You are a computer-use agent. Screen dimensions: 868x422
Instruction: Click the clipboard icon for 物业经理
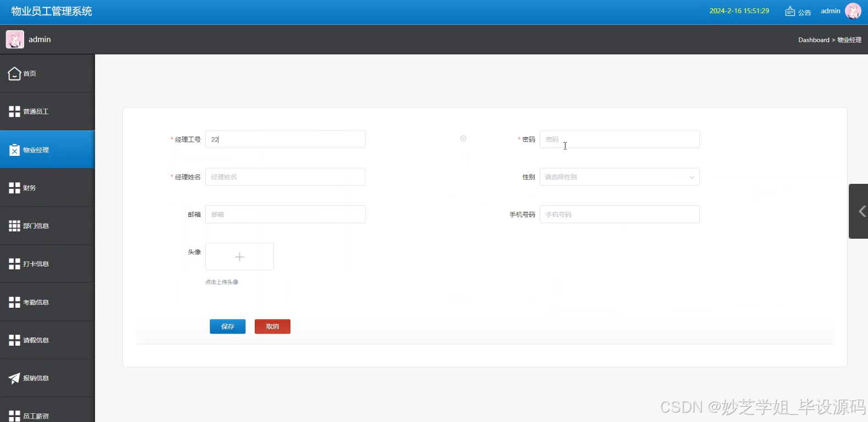[14, 150]
